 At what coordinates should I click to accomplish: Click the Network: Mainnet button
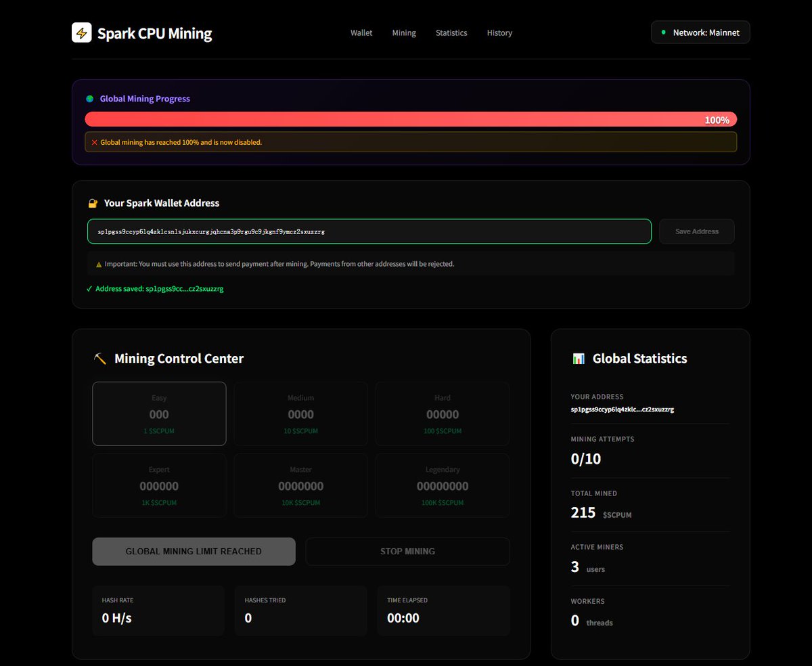coord(700,32)
